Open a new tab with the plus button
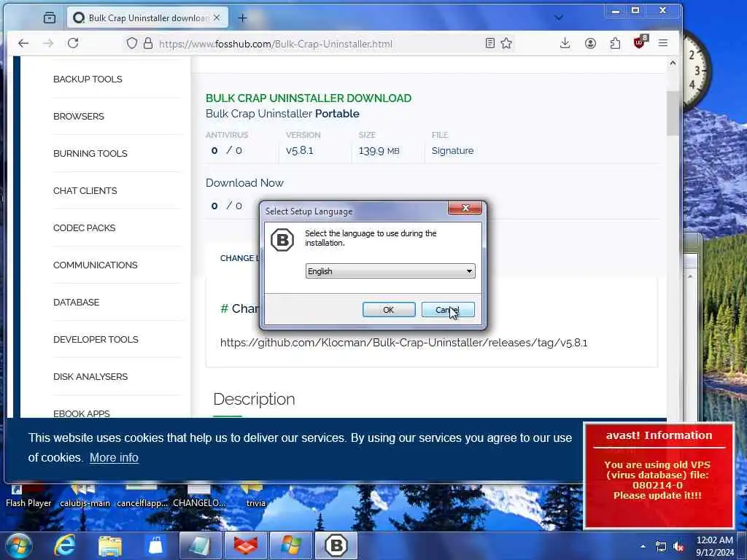The image size is (747, 560). (x=242, y=18)
